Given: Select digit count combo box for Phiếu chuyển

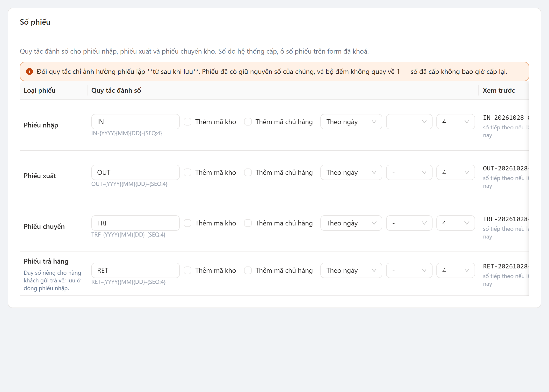Looking at the screenshot, I should pos(455,223).
